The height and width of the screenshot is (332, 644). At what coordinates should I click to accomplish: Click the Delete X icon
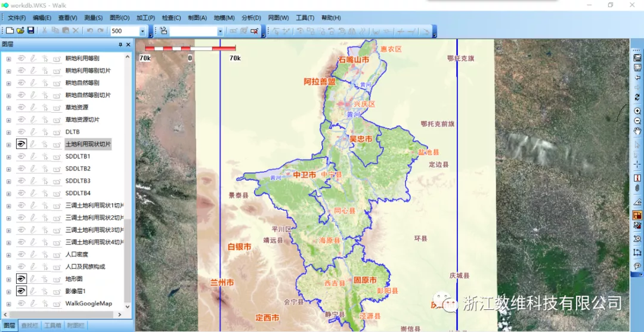coord(76,31)
